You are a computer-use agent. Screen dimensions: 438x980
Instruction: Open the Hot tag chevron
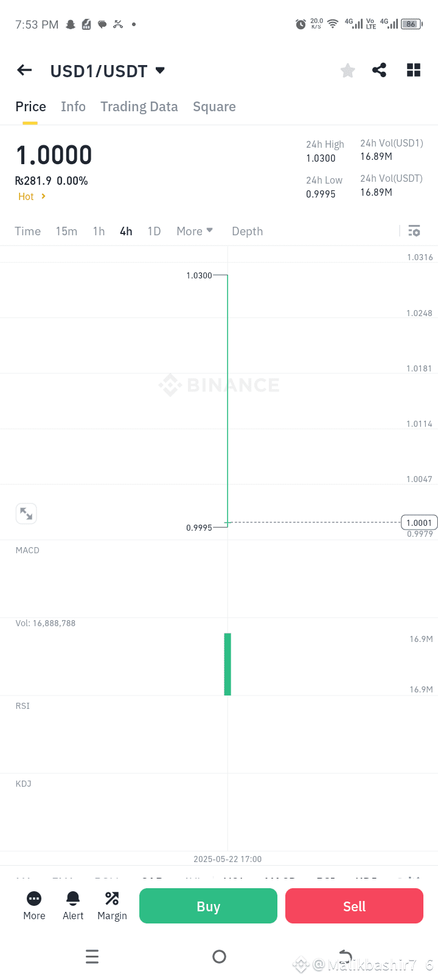coord(43,196)
